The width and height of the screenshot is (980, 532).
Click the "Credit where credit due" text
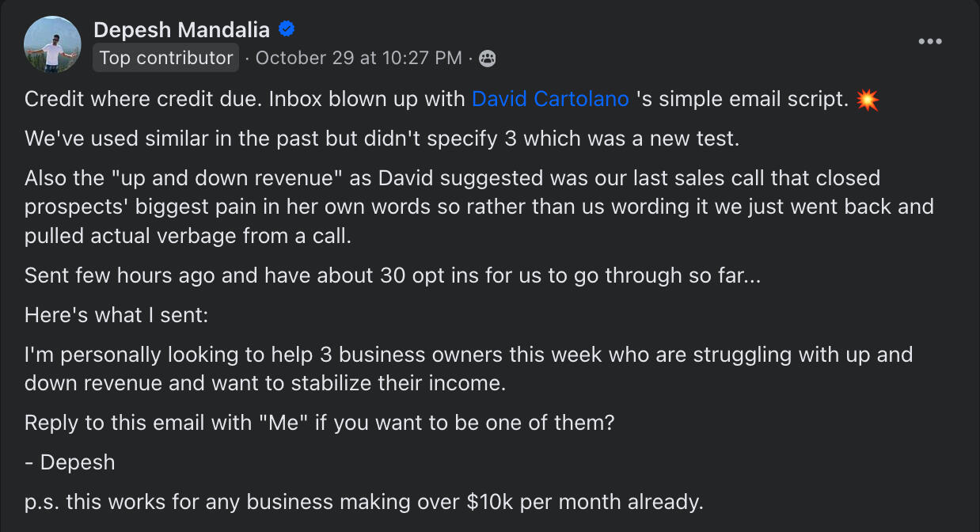click(142, 99)
